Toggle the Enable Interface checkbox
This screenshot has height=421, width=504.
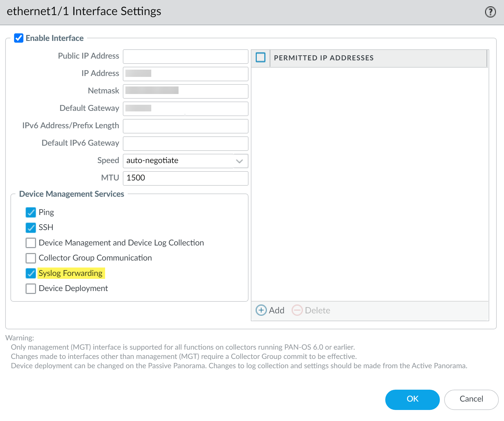pos(19,38)
